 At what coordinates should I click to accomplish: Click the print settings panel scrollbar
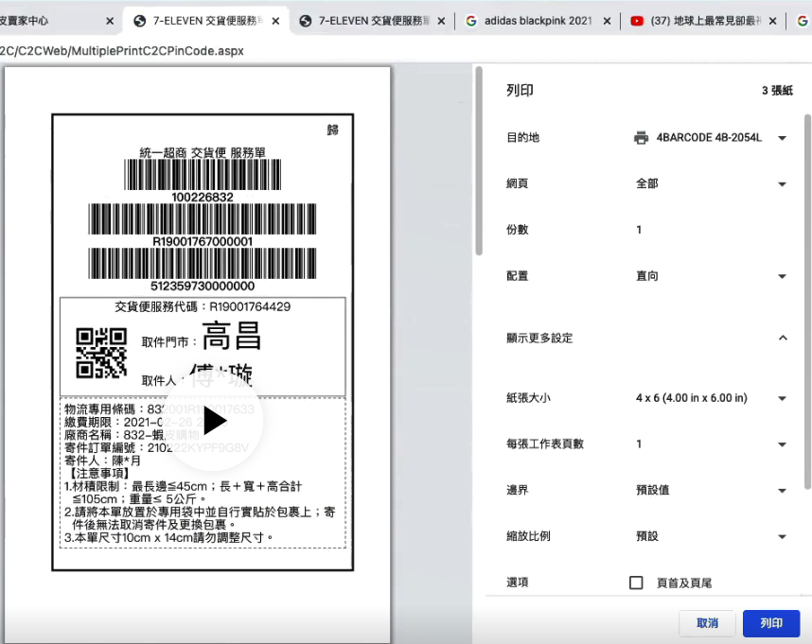(807, 302)
